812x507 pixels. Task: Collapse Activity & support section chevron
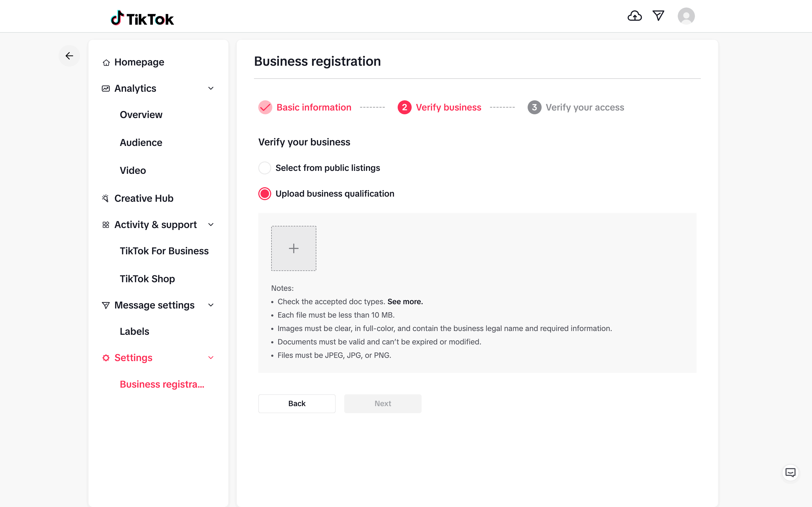(211, 225)
